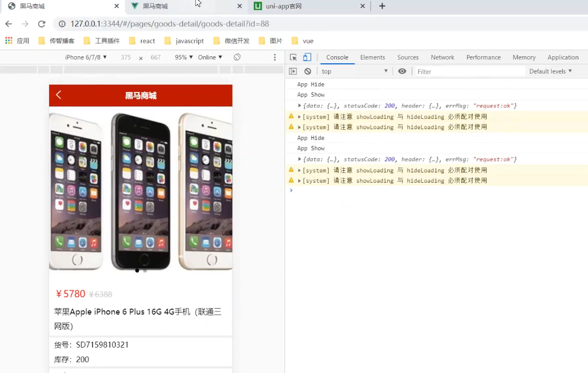Close the second 黑马商城 tab

[240, 6]
